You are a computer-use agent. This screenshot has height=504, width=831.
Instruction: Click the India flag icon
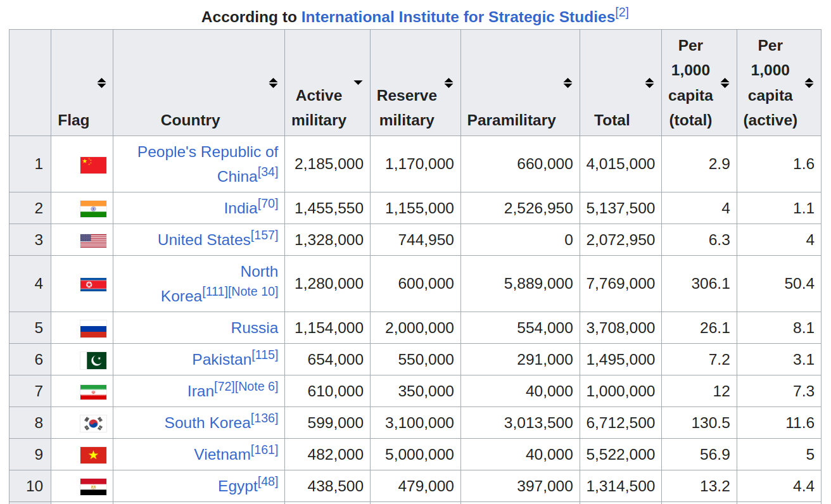tap(93, 209)
